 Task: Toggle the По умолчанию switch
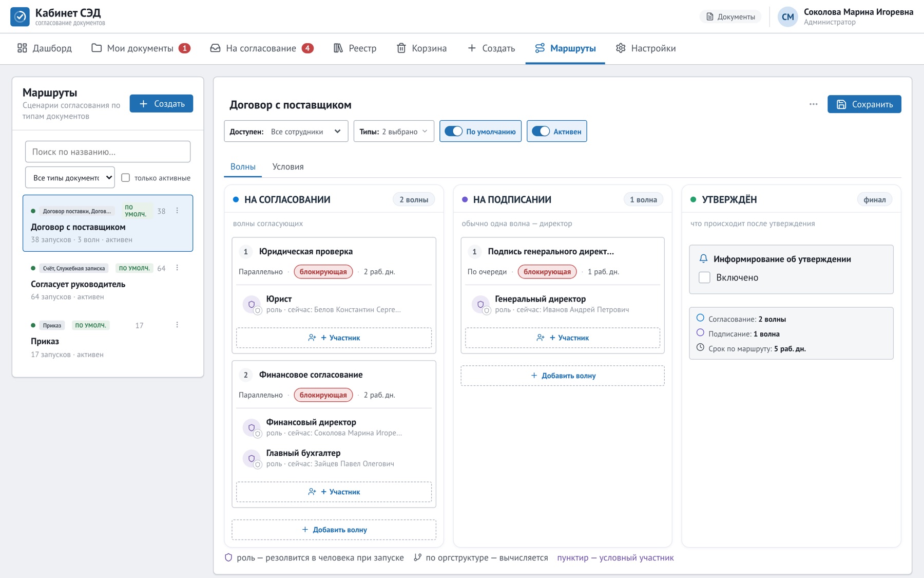(453, 132)
